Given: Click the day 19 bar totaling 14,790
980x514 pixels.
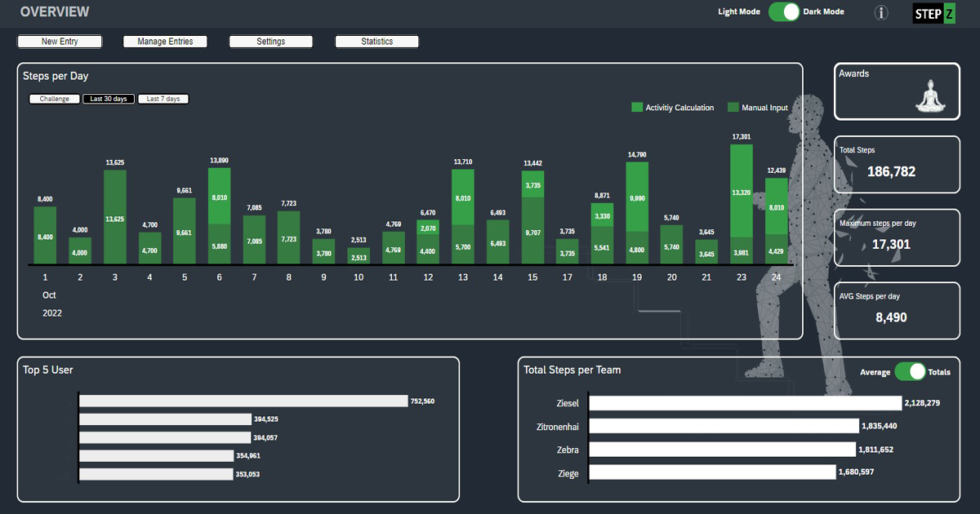Looking at the screenshot, I should 637,212.
